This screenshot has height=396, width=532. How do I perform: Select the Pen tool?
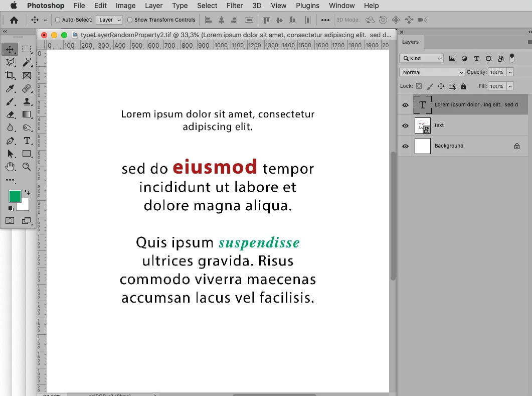pos(10,141)
